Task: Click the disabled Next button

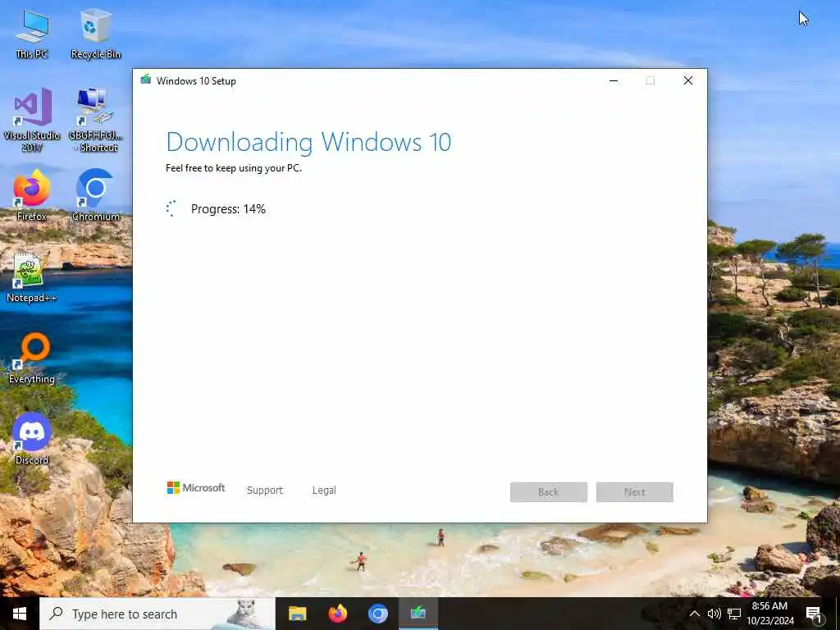Action: [635, 492]
